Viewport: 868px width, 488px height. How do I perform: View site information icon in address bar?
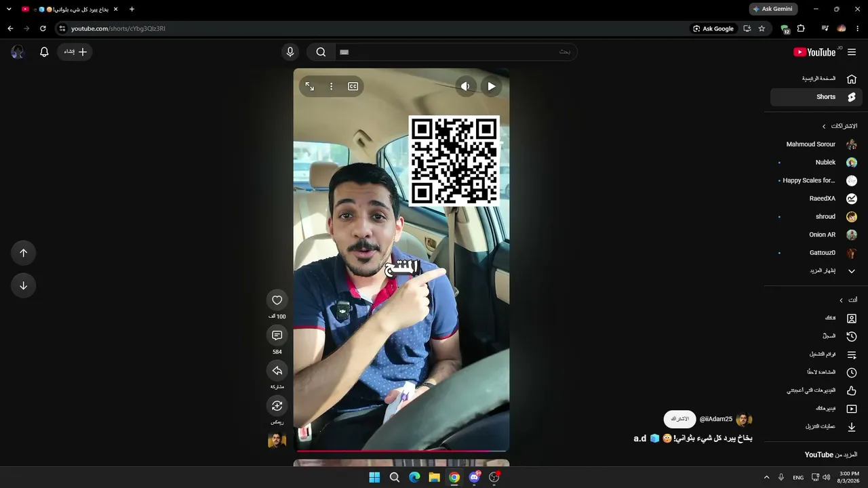62,28
